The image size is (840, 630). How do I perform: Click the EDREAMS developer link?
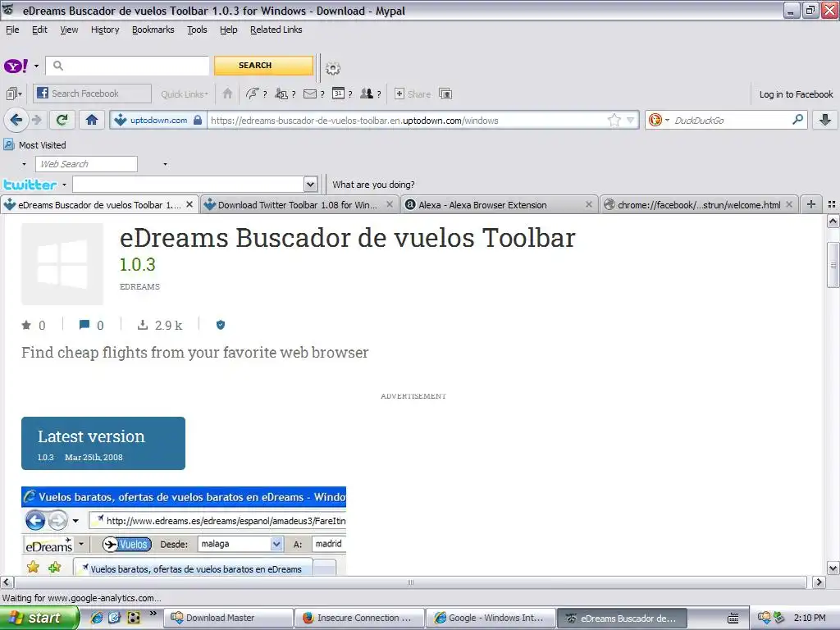[x=139, y=286]
